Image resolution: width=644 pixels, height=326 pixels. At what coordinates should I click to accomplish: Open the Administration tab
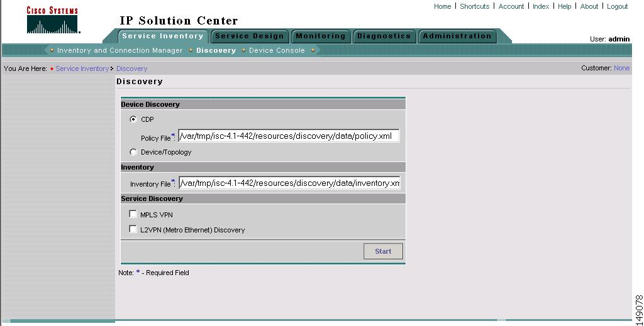point(457,36)
